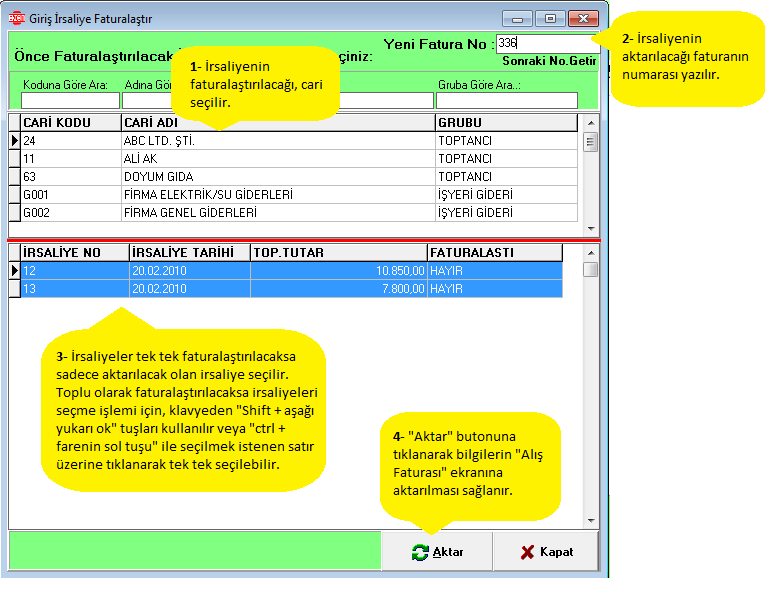
Task: Click the Sonraki No.Getir link
Action: click(x=550, y=60)
